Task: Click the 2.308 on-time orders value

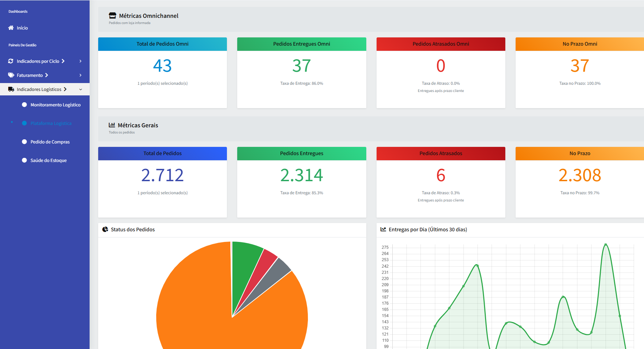Action: [580, 175]
